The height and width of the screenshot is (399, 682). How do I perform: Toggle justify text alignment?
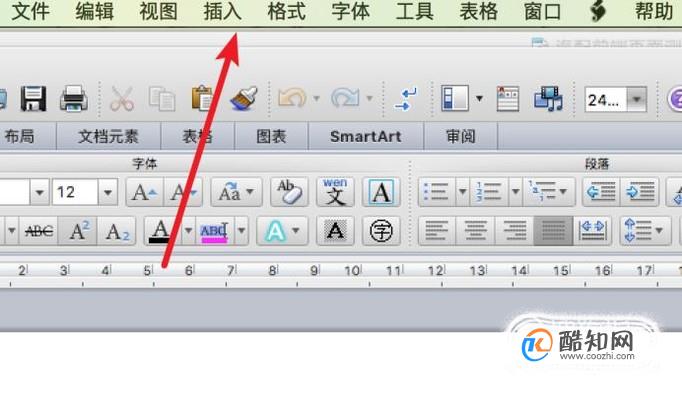pyautogui.click(x=553, y=231)
